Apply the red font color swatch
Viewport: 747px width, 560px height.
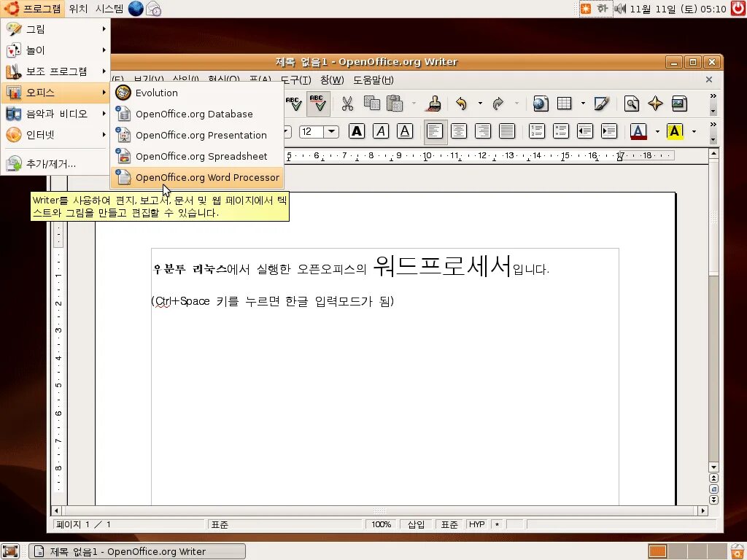click(x=638, y=131)
